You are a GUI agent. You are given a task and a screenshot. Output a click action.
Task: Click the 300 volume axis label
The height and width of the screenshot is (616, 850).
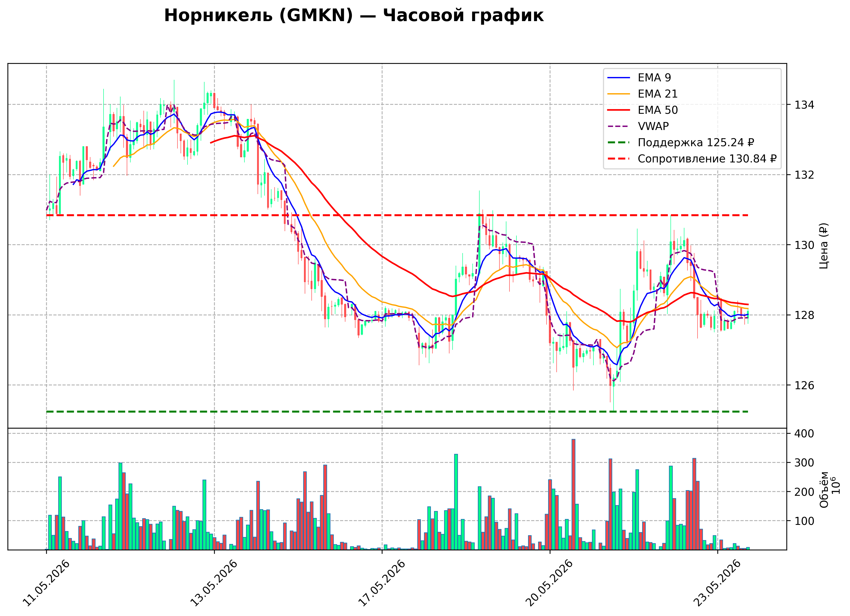pos(804,463)
